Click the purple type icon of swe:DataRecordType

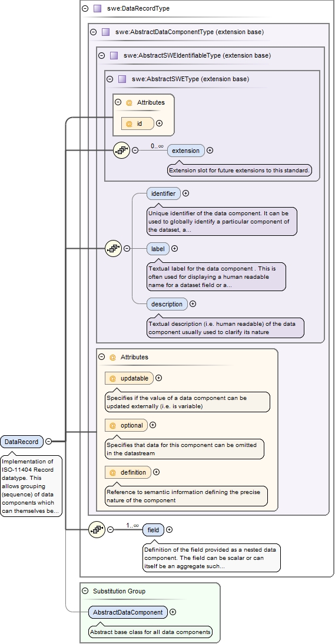97,8
